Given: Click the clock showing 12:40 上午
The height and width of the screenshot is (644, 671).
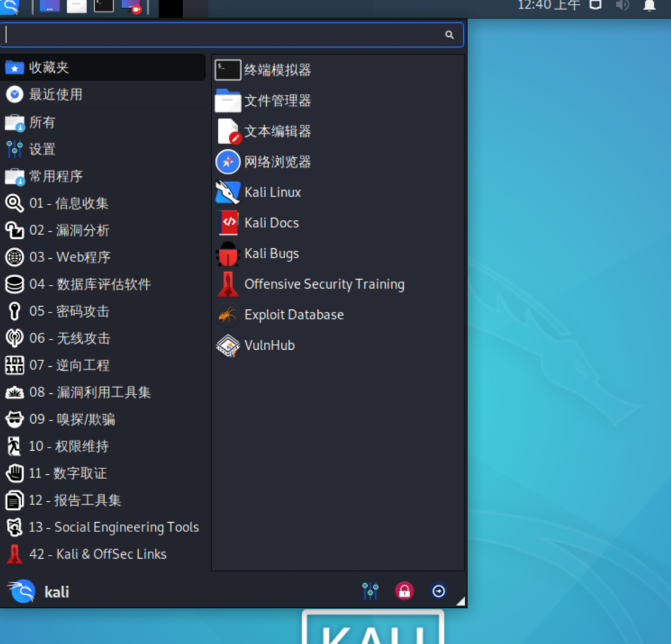Looking at the screenshot, I should [548, 5].
